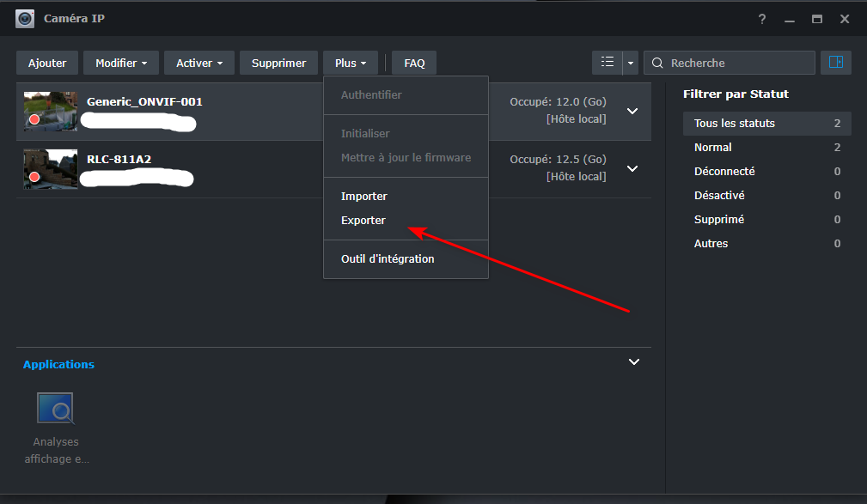Viewport: 867px width, 504px height.
Task: Click the RLC-811A2 camera thumbnail
Action: coord(50,169)
